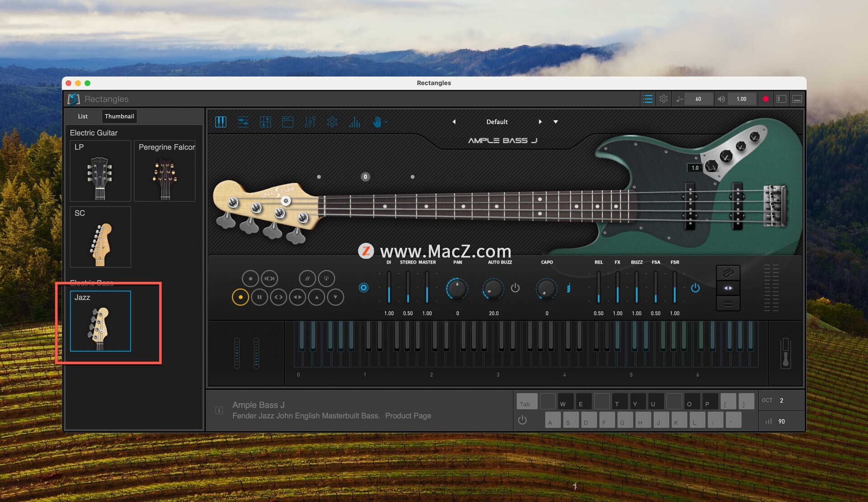Viewport: 868px width, 502px height.
Task: Click the red record button in header
Action: [765, 99]
